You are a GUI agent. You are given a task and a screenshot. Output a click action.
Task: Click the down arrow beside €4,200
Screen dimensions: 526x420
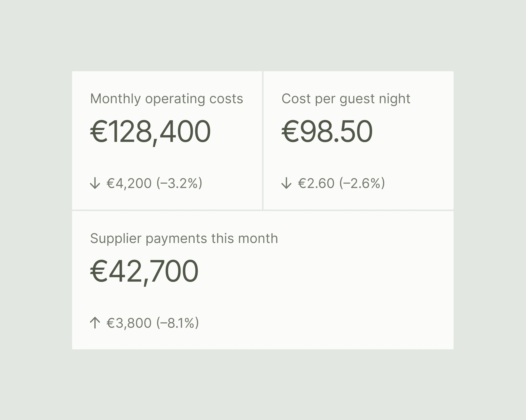click(x=95, y=183)
